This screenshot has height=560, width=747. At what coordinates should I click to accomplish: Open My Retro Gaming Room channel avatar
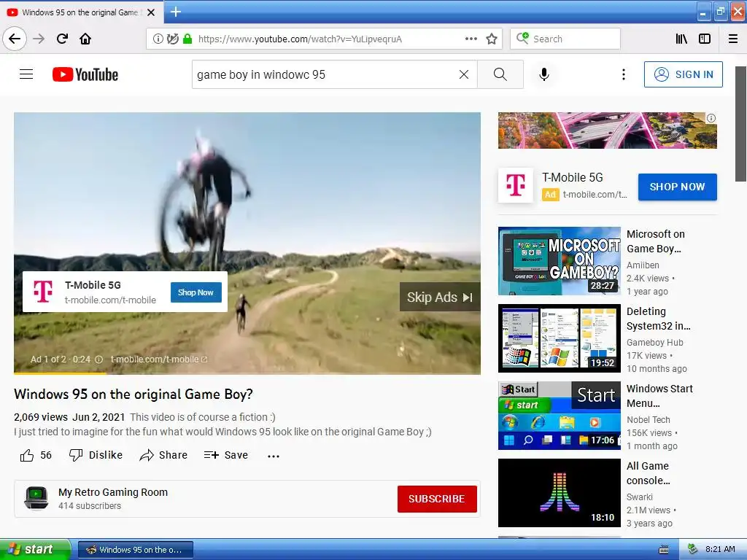(x=36, y=498)
